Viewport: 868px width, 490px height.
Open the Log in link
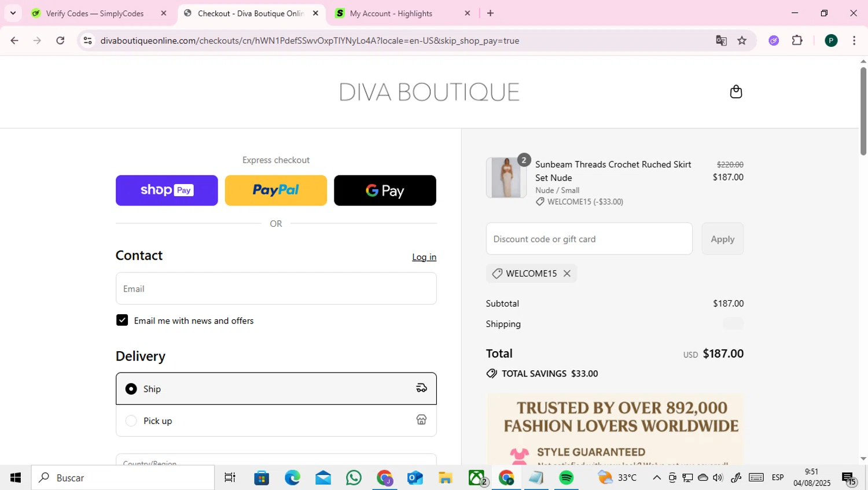tap(424, 257)
